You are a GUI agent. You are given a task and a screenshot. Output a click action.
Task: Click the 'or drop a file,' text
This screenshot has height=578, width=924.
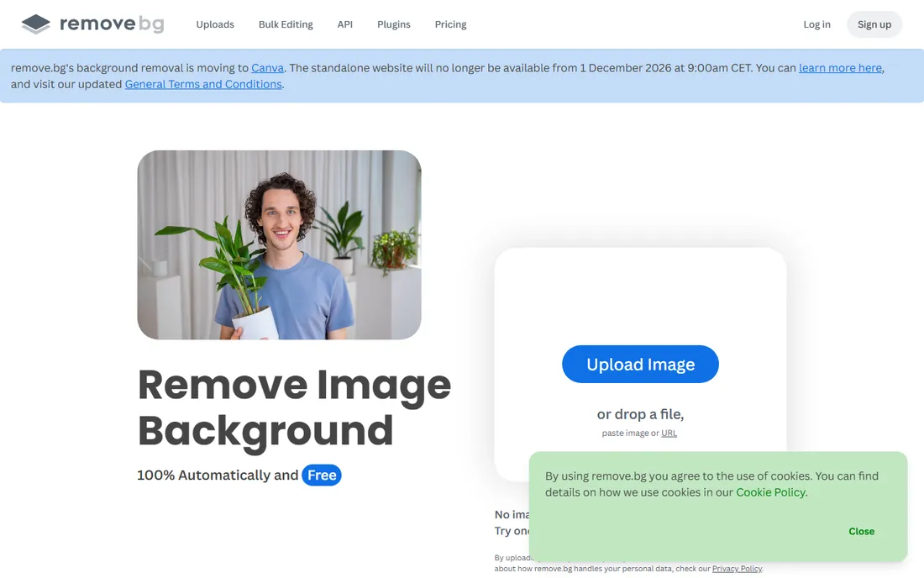click(x=641, y=414)
